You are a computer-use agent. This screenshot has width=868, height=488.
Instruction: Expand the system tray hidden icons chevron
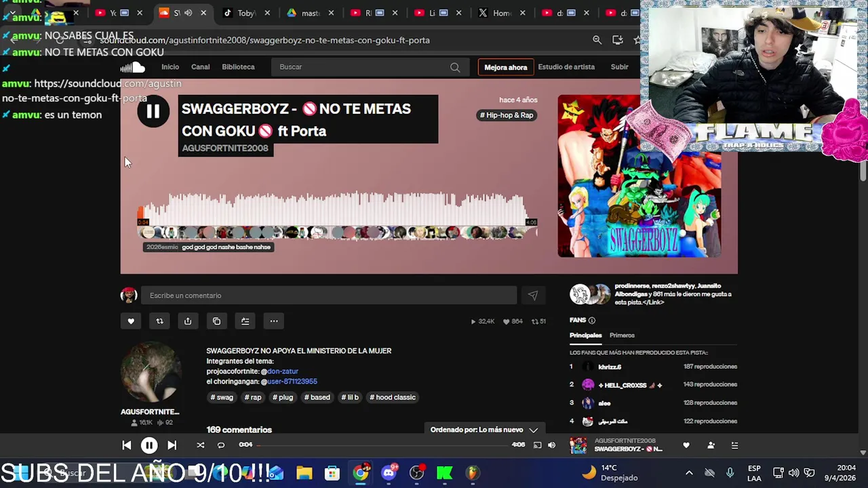click(689, 472)
